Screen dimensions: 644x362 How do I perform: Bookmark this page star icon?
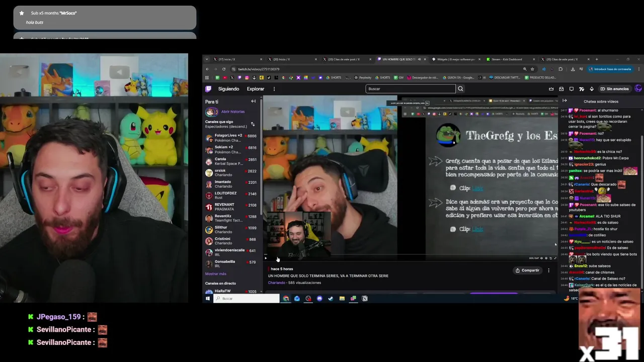pos(532,69)
